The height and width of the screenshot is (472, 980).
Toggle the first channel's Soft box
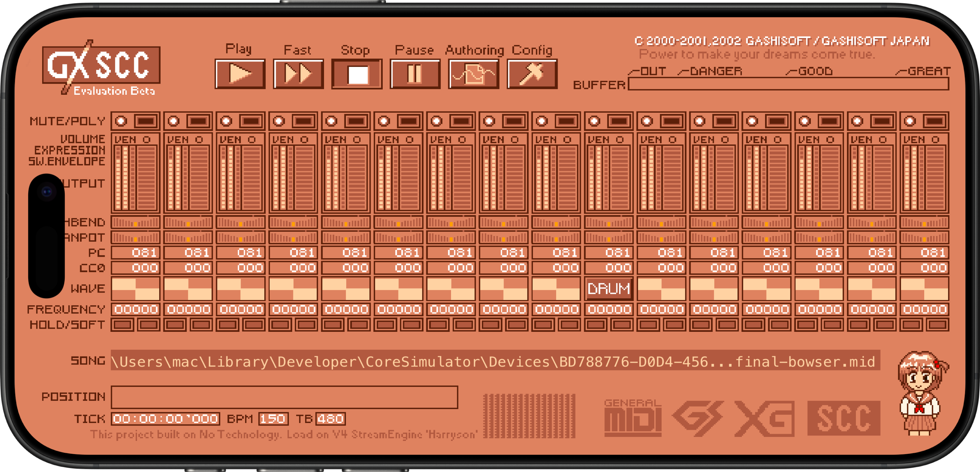point(149,325)
